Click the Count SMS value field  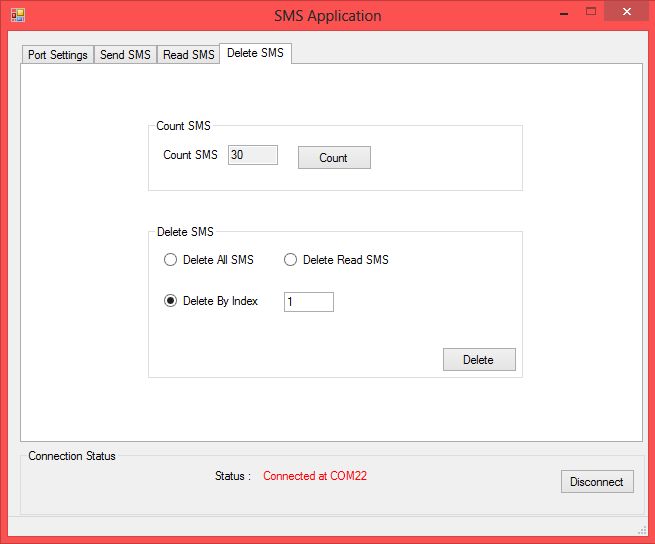click(x=253, y=155)
